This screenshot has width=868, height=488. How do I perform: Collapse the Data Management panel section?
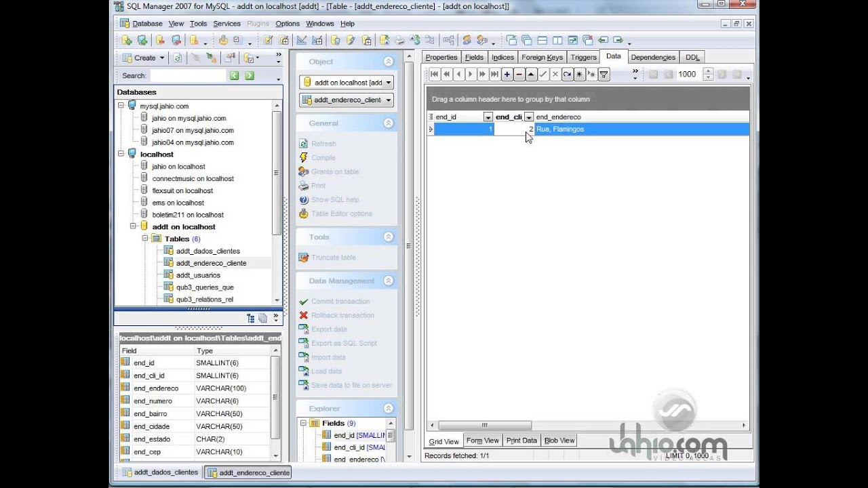click(389, 281)
